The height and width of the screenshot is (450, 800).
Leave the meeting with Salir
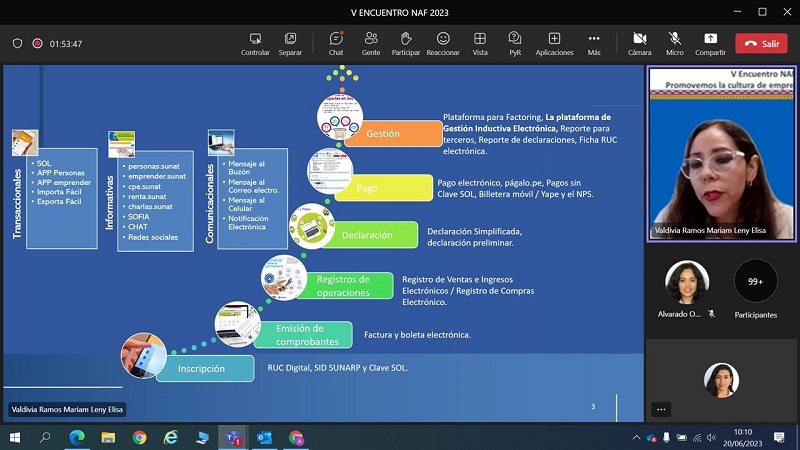761,43
